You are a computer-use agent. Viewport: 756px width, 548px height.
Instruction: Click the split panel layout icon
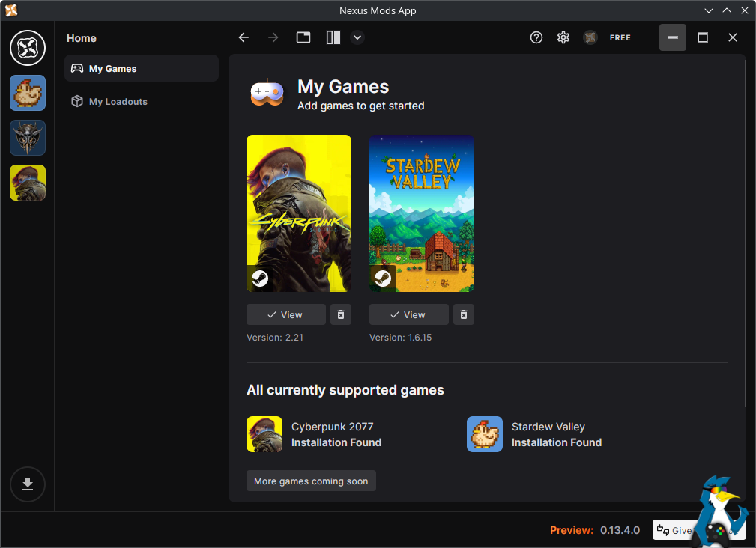coord(333,37)
